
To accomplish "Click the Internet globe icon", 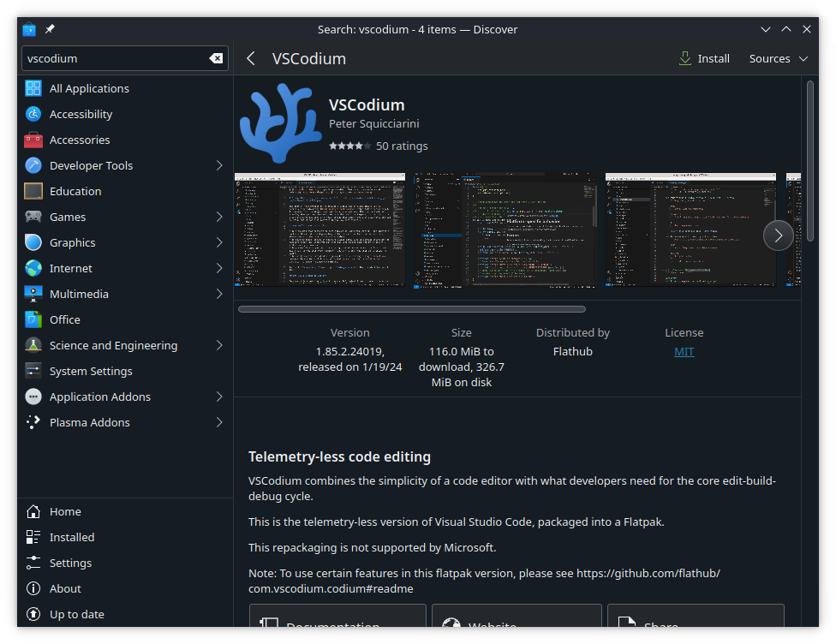I will (x=33, y=268).
